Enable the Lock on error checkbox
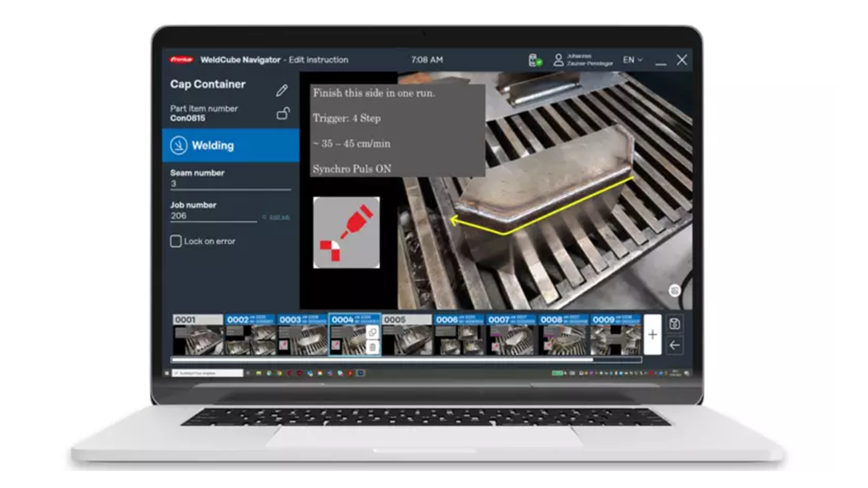 [175, 241]
